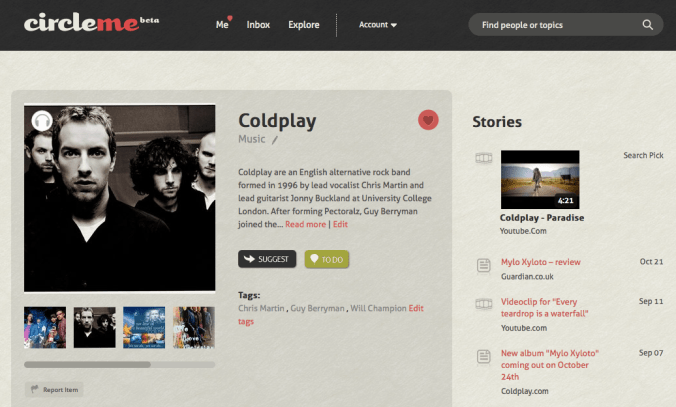
Task: Click the document icon beside New album story
Action: pyautogui.click(x=484, y=357)
